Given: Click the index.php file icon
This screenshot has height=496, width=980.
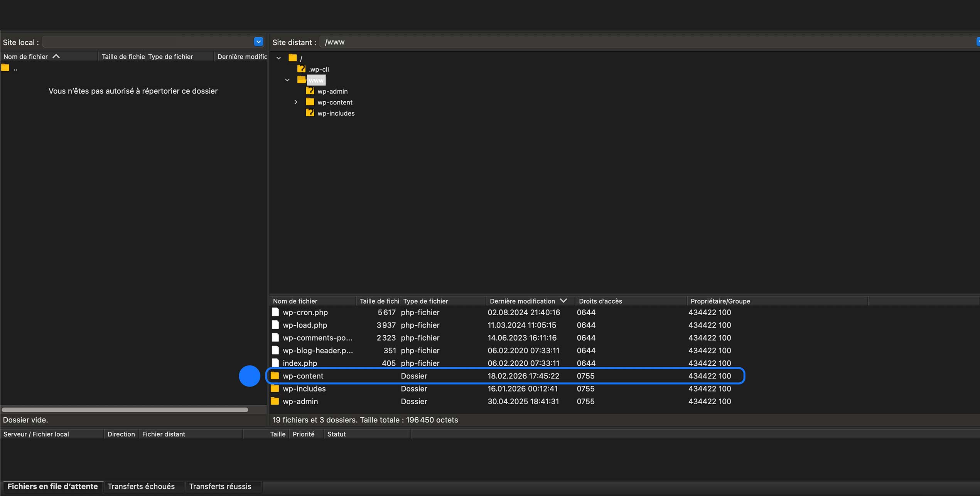Looking at the screenshot, I should 275,363.
